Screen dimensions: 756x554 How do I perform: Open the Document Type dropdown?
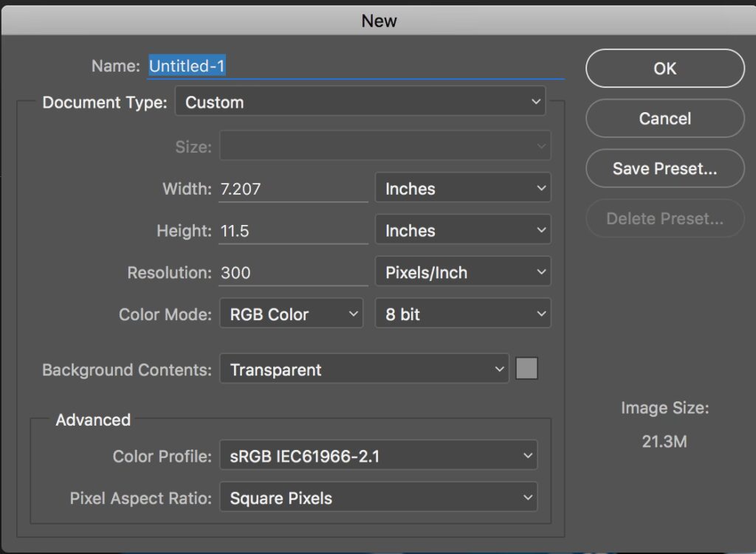pos(360,103)
